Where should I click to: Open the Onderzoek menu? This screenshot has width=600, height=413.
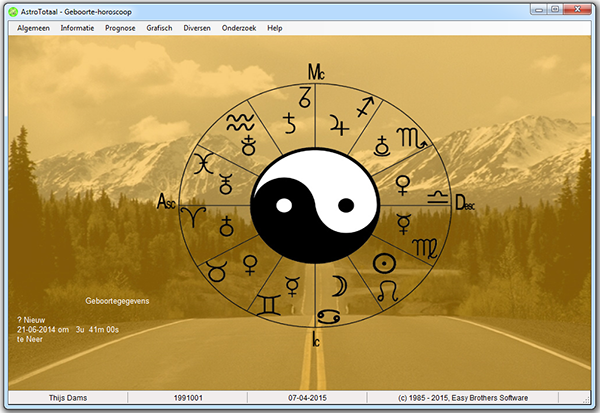pyautogui.click(x=239, y=28)
